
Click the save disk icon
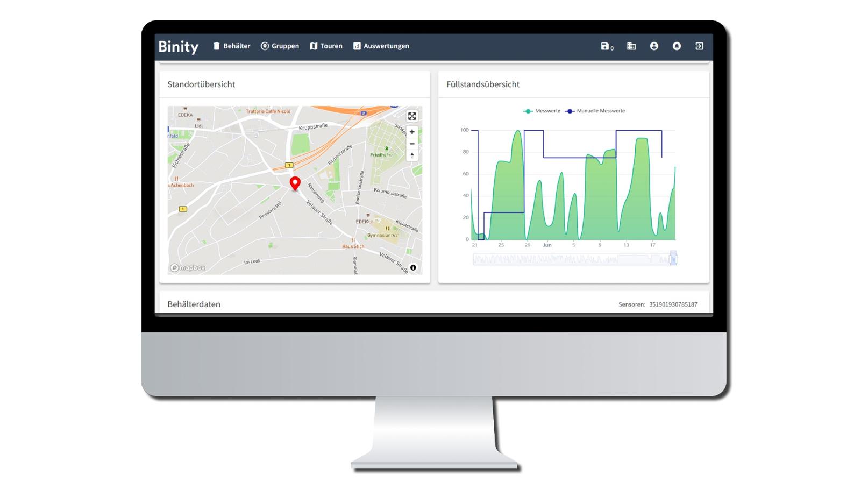[605, 46]
